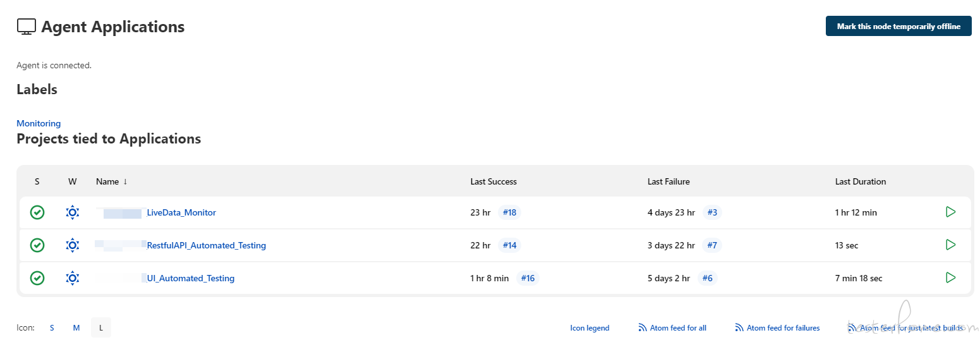Screen dimensions: 980x347
Task: Schedule a build for RestfulAPI_Automated_Testing
Action: coord(950,245)
